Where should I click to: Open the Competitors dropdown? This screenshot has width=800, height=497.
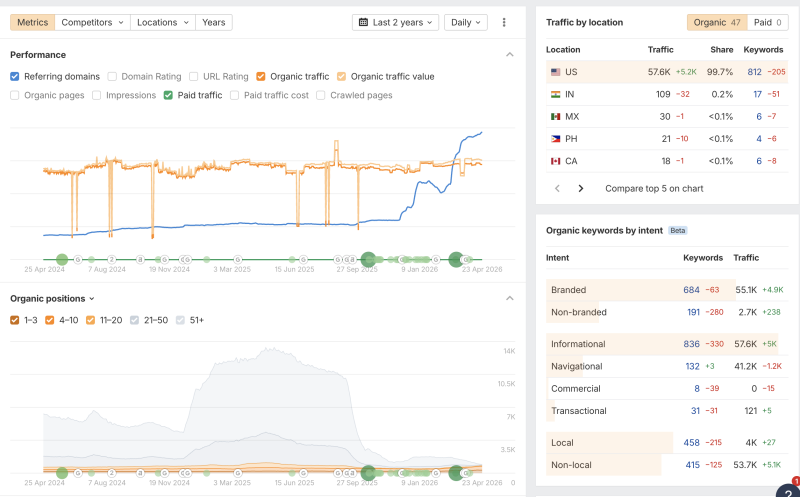(x=93, y=22)
